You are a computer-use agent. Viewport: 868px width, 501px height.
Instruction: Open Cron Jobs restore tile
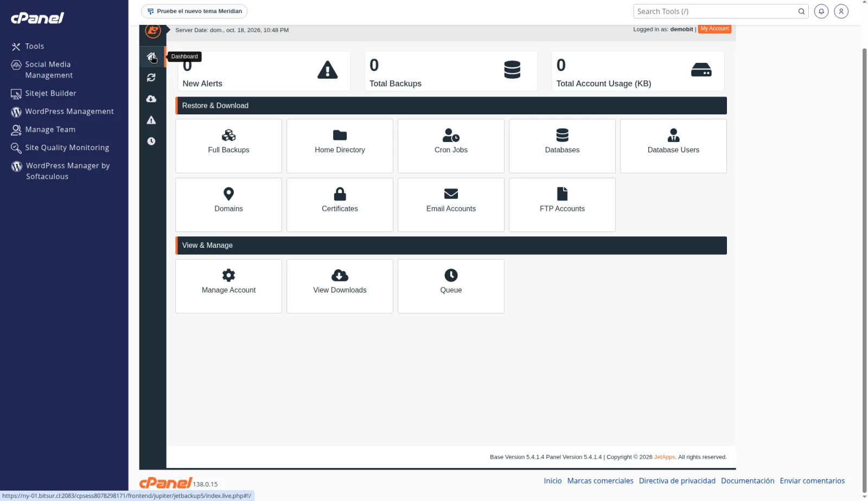451,146
